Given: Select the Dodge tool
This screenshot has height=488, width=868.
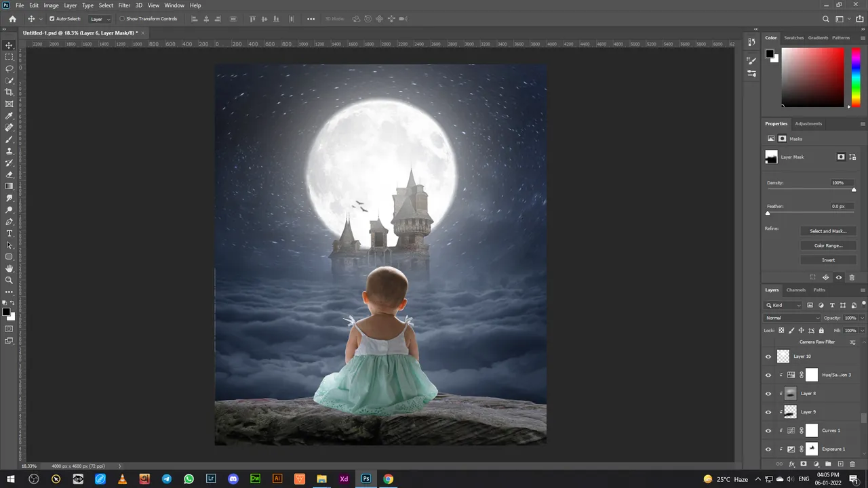Looking at the screenshot, I should click(x=9, y=209).
